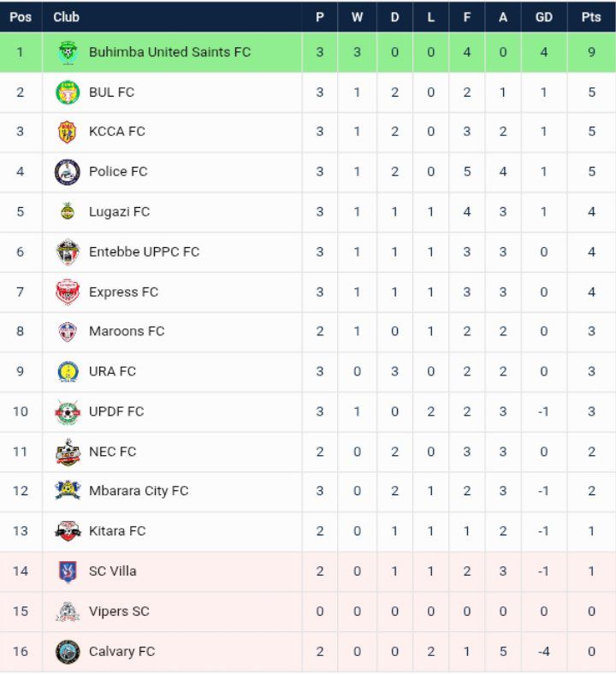The height and width of the screenshot is (674, 616).
Task: Click the Calvary FC round logo
Action: 68,652
